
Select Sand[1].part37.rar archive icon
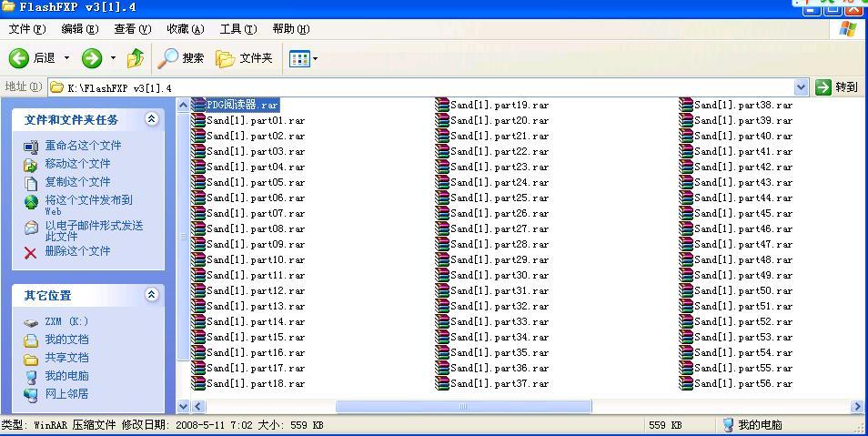[442, 383]
